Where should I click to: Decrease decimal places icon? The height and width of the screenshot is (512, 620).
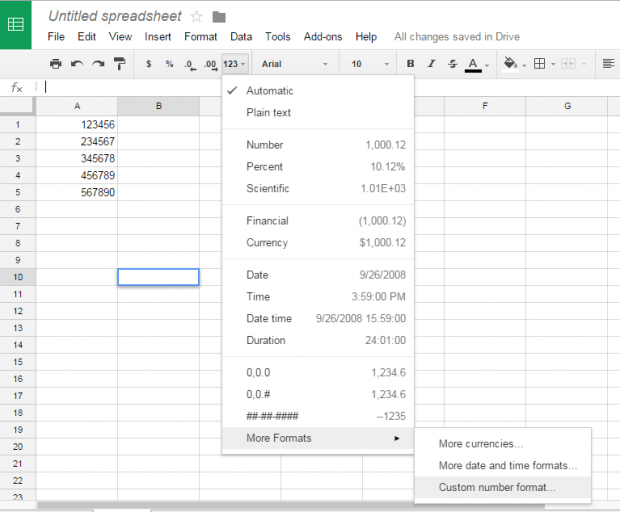pos(190,64)
